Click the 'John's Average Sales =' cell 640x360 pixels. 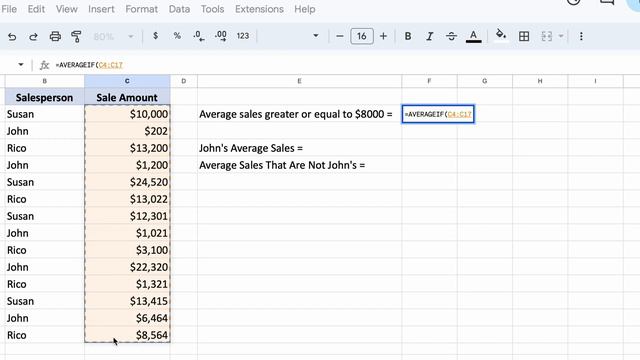click(x=299, y=148)
